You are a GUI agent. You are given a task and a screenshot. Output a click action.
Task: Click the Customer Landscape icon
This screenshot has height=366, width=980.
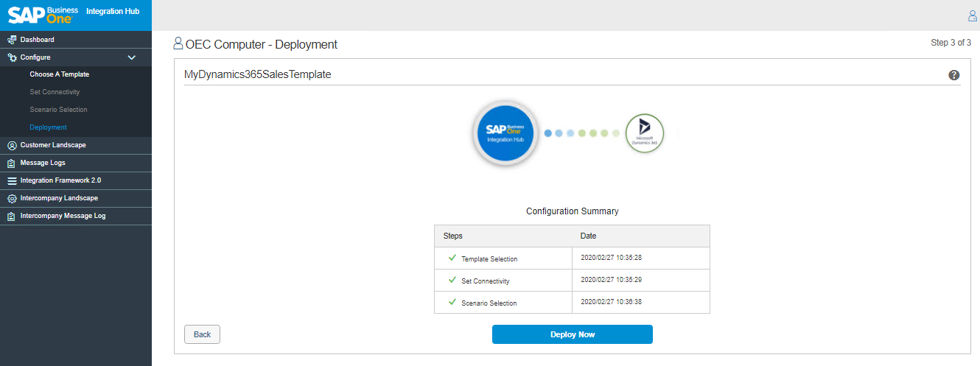[x=12, y=146]
